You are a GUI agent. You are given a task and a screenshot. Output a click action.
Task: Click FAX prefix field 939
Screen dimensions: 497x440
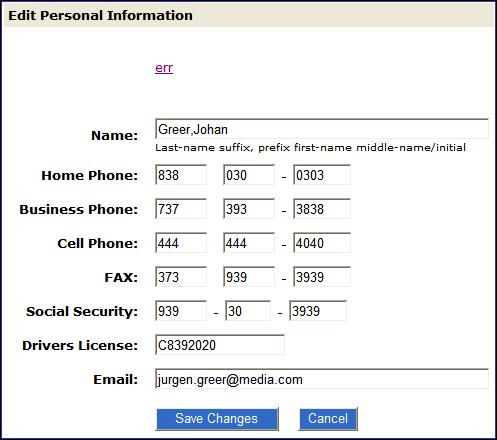[249, 277]
